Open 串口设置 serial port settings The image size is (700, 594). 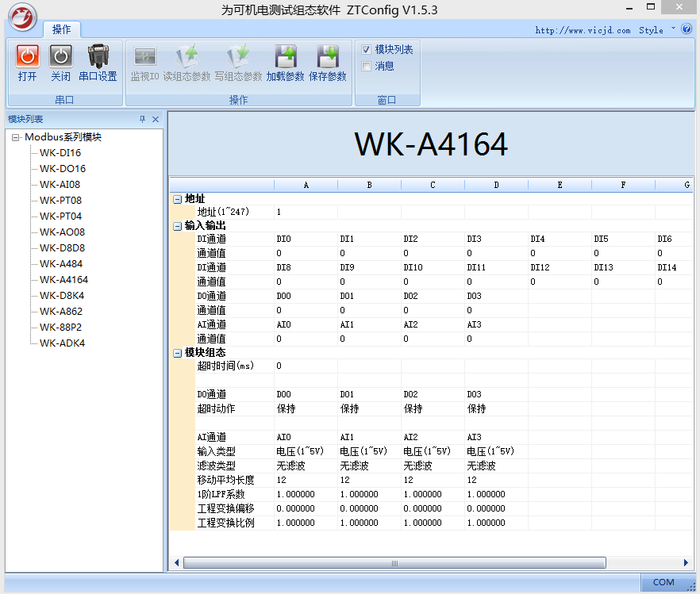(x=98, y=57)
